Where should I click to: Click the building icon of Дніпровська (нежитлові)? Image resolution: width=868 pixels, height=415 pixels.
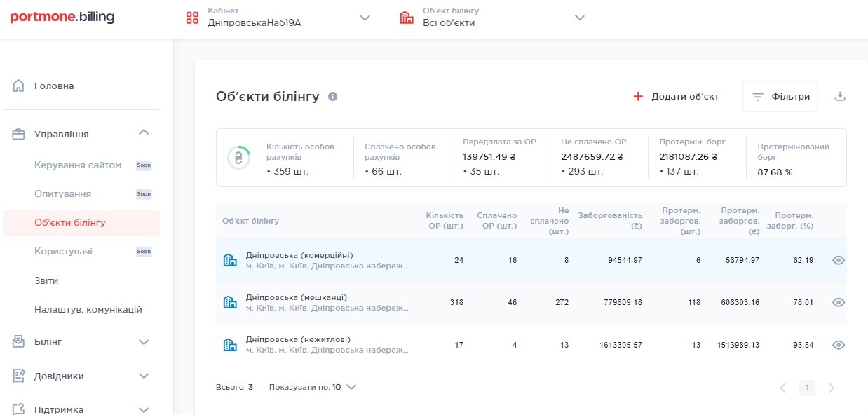click(x=230, y=345)
